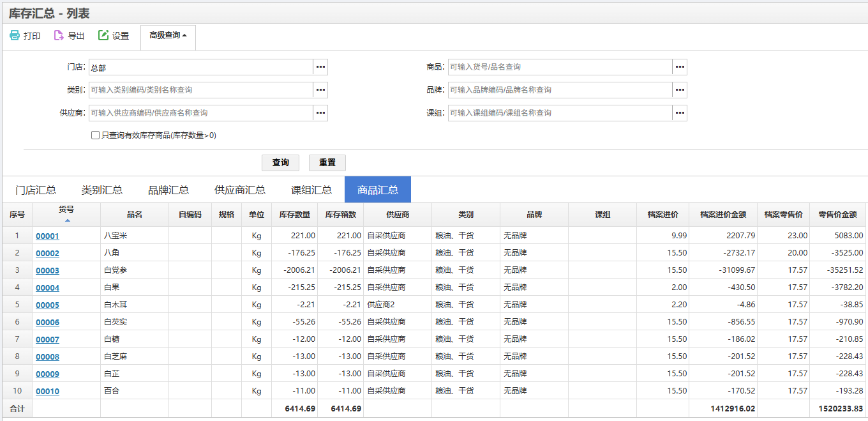
Task: Select the 白党参 product name cell
Action: 135,270
